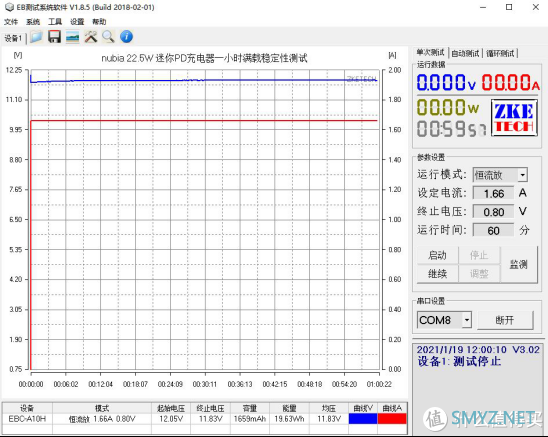
Task: Click the 0.000V voltage readout
Action: pyautogui.click(x=446, y=83)
